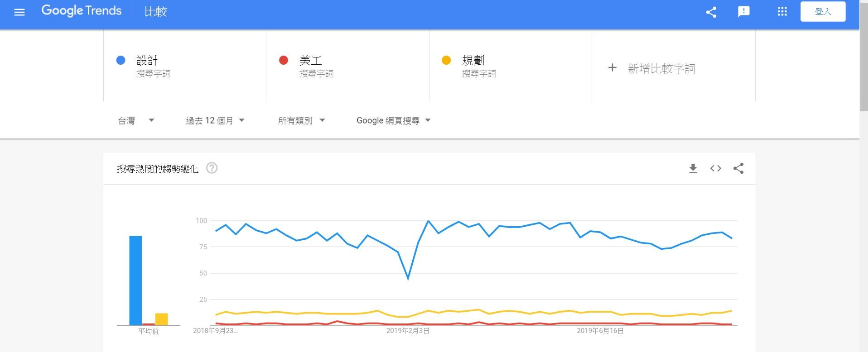Open the Google apps grid
This screenshot has width=868, height=352.
pyautogui.click(x=782, y=12)
